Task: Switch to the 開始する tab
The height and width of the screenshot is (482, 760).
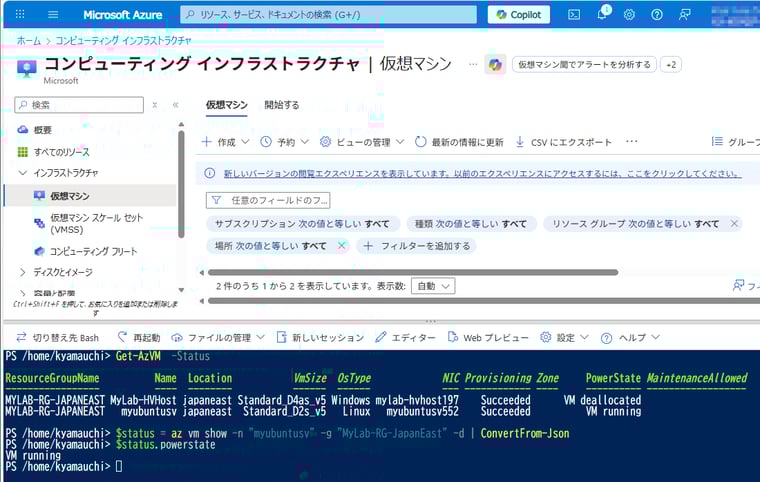Action: tap(282, 105)
